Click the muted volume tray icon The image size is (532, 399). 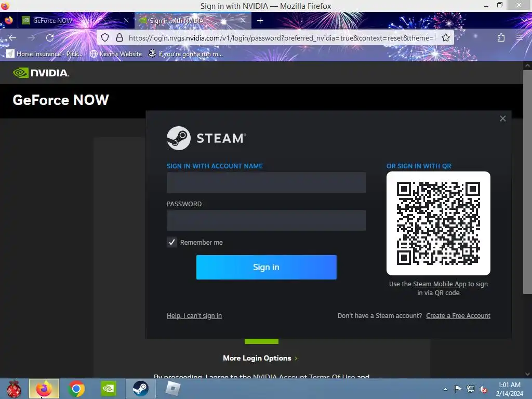tap(483, 389)
